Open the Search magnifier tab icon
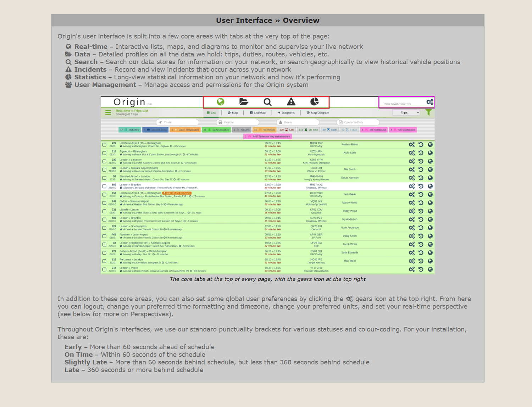The width and height of the screenshot is (532, 407). 267,102
